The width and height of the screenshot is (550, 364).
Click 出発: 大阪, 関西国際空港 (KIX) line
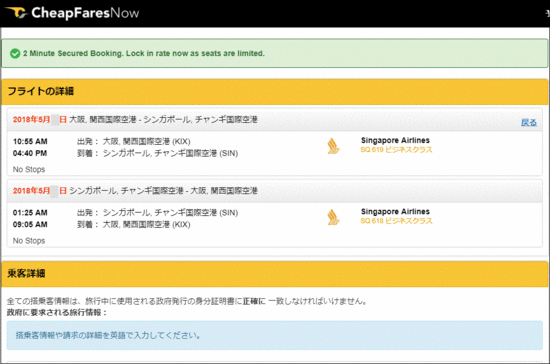[134, 141]
